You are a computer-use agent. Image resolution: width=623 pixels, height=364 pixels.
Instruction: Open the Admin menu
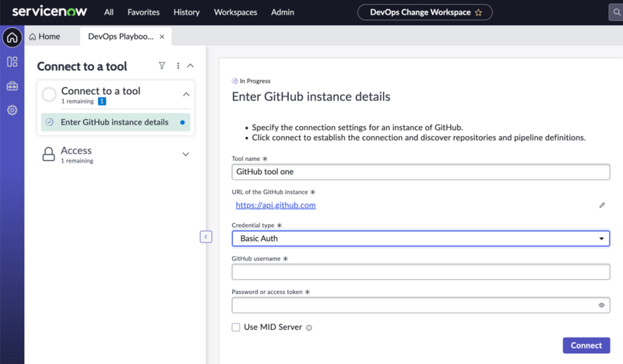pos(283,12)
